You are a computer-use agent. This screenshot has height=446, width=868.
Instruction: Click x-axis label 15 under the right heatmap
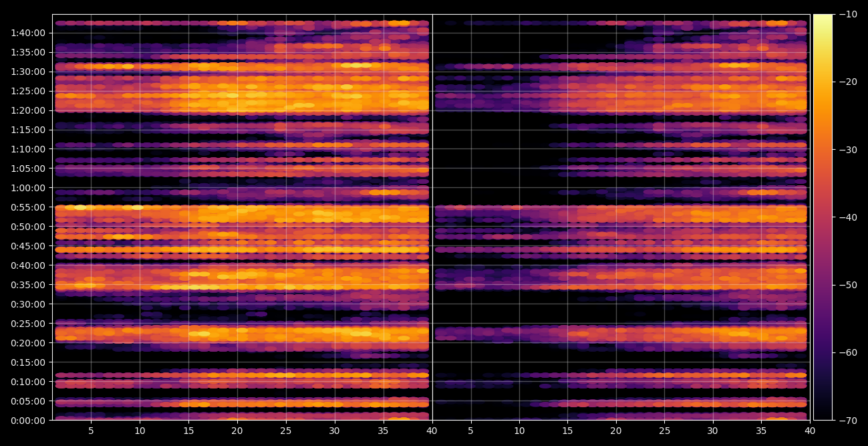pos(567,431)
